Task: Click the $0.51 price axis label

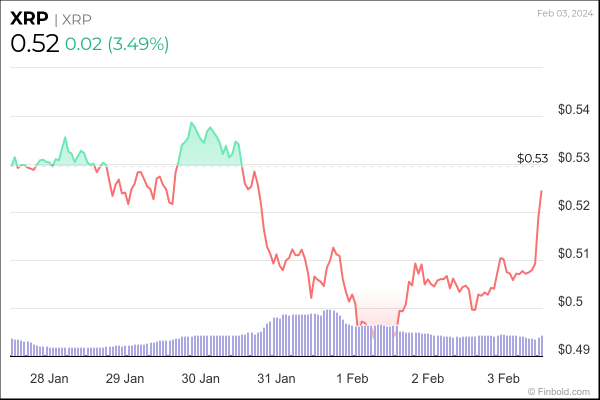Action: coord(573,253)
